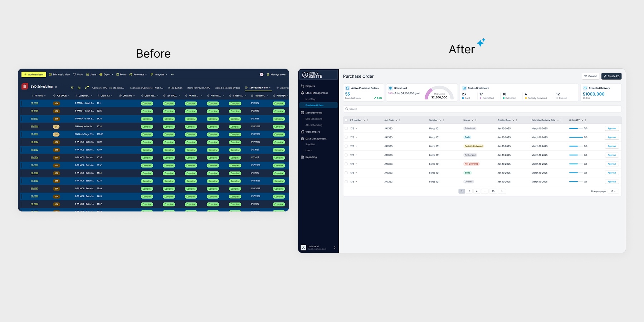Tick the select-all checkbox in PO table header
This screenshot has width=644, height=322.
[x=346, y=120]
